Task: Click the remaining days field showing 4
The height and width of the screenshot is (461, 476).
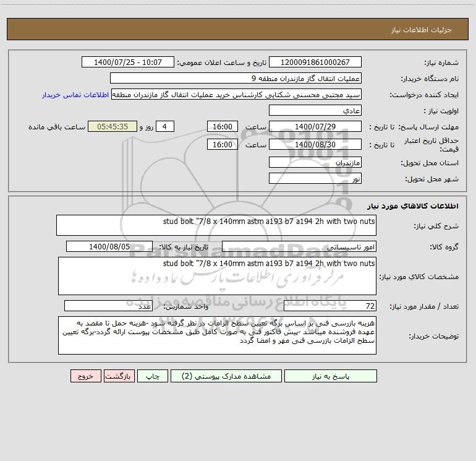Action: pyautogui.click(x=165, y=126)
